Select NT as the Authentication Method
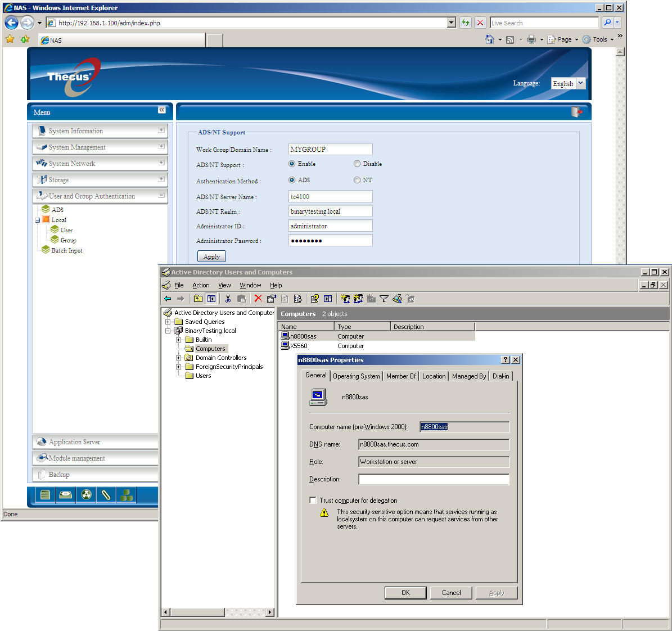The image size is (672, 631). 357,180
